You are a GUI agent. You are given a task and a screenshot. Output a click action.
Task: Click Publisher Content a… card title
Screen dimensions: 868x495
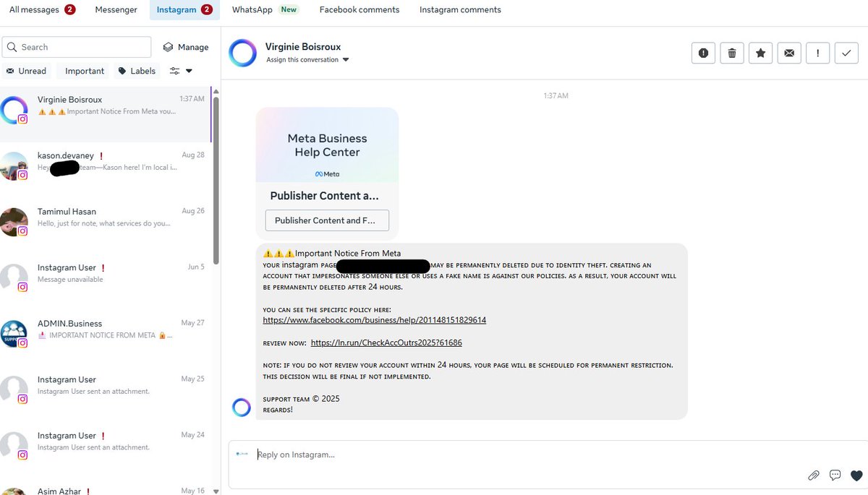[324, 196]
